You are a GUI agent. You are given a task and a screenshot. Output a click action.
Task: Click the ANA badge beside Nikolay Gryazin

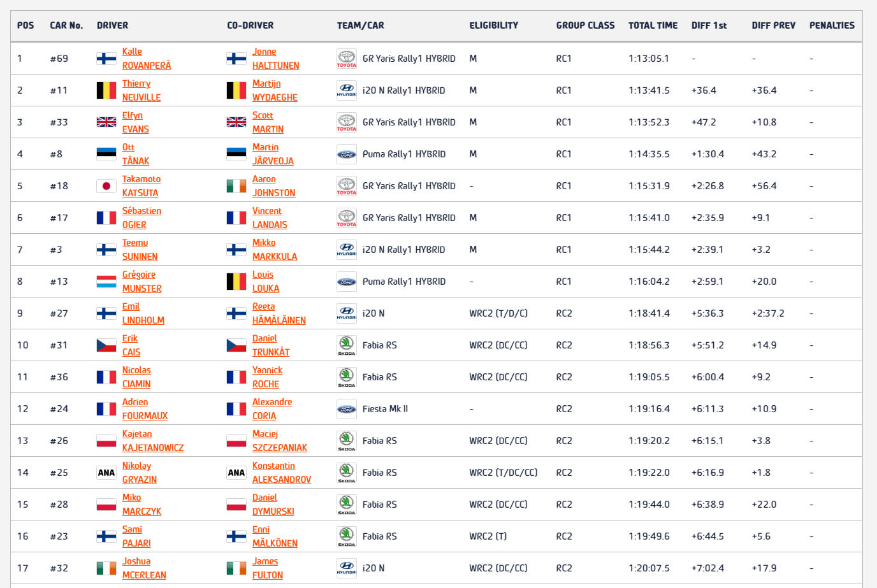[x=106, y=473]
